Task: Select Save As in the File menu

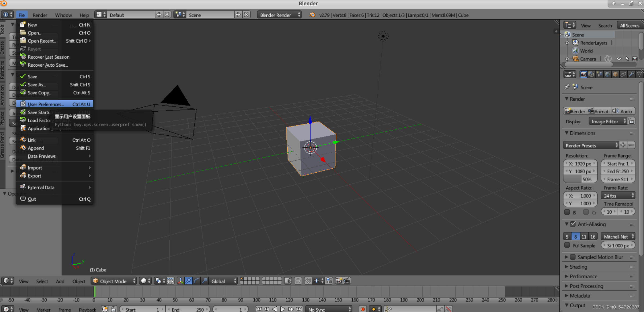Action: pyautogui.click(x=37, y=85)
